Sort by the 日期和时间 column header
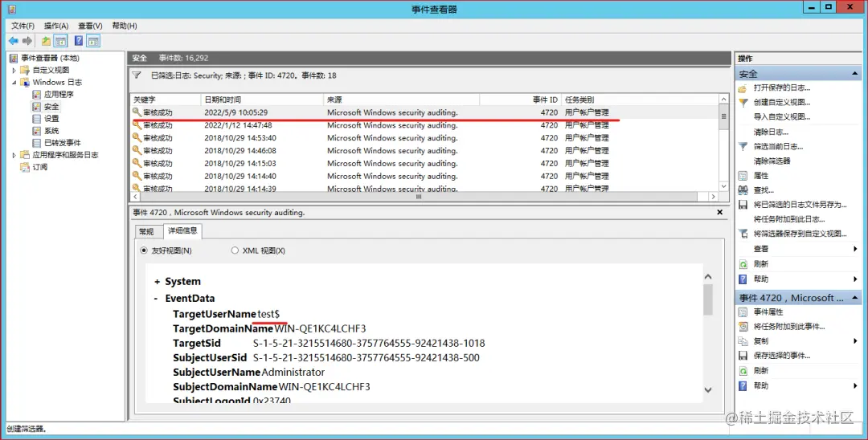The height and width of the screenshot is (440, 868). [x=262, y=100]
